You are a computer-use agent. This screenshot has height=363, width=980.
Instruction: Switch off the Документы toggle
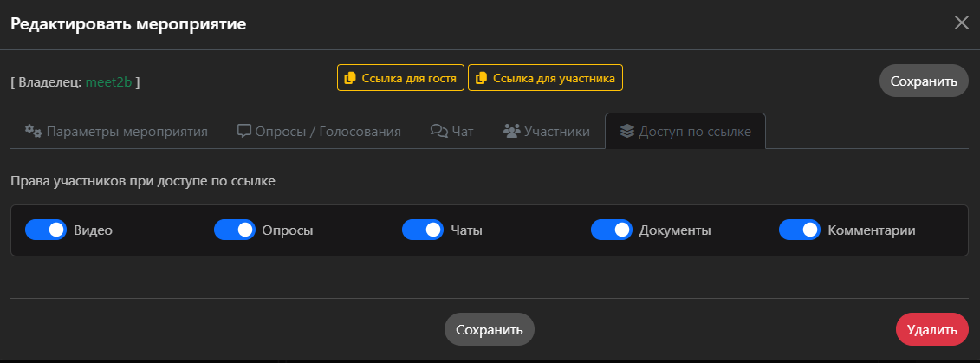coord(611,230)
